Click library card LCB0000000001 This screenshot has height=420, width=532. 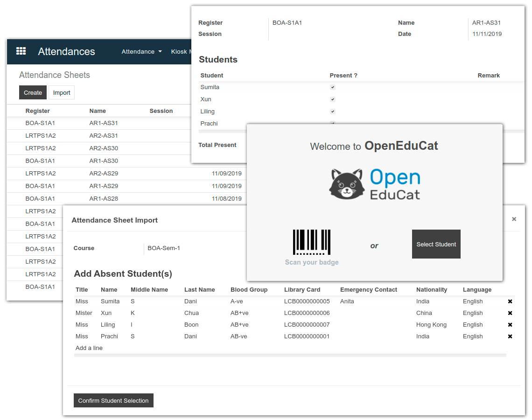click(x=307, y=336)
